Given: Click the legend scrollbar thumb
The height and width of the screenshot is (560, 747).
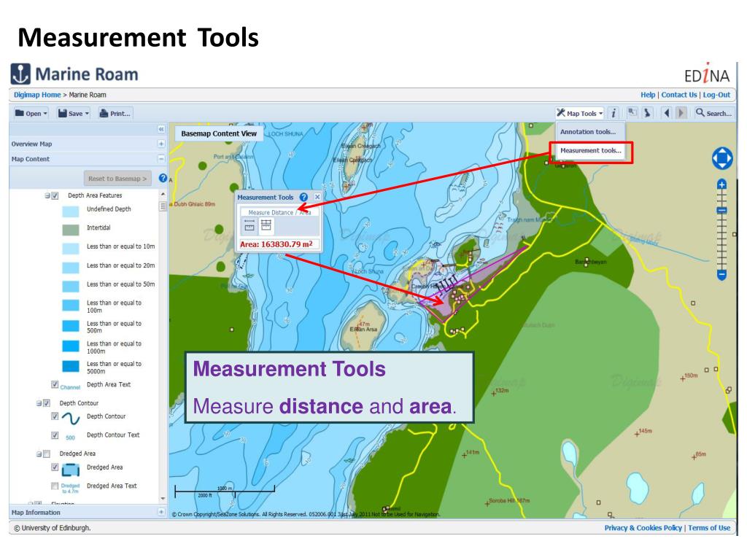Looking at the screenshot, I should click(163, 206).
